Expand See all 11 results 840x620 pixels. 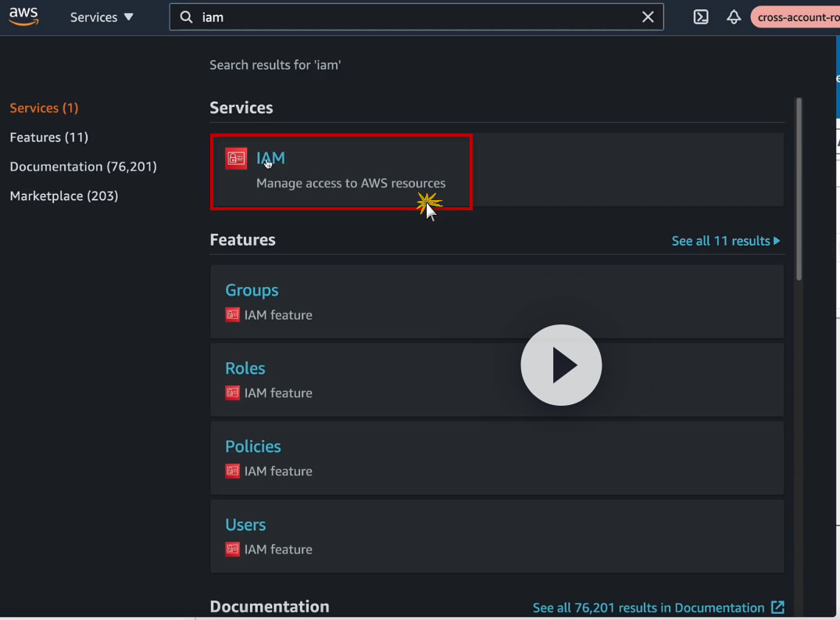point(726,241)
